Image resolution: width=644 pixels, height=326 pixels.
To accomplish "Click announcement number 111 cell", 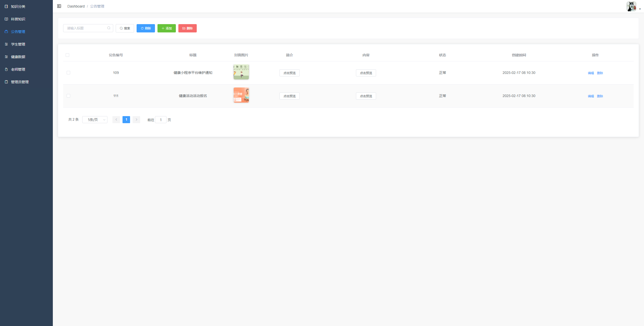I will point(116,96).
